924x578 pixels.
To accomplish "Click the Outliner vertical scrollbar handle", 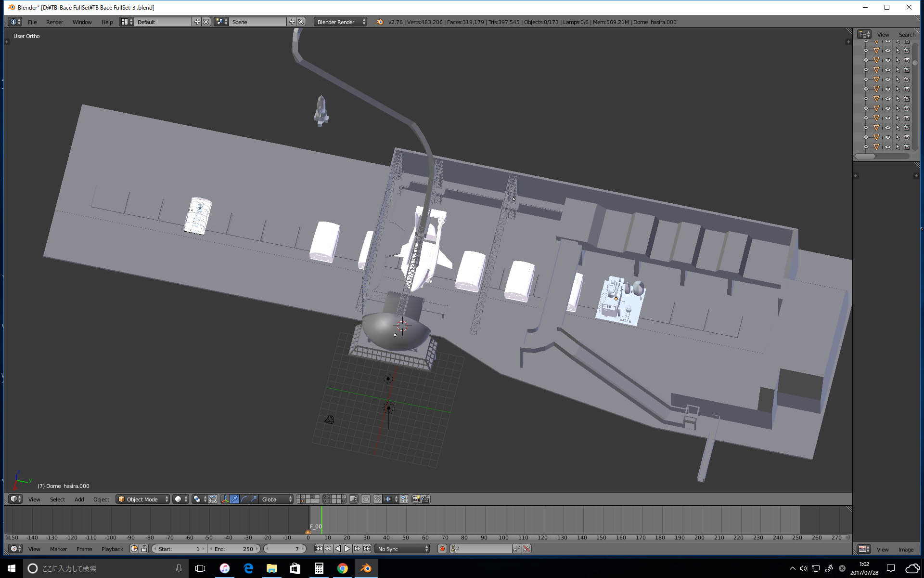I will [x=915, y=63].
